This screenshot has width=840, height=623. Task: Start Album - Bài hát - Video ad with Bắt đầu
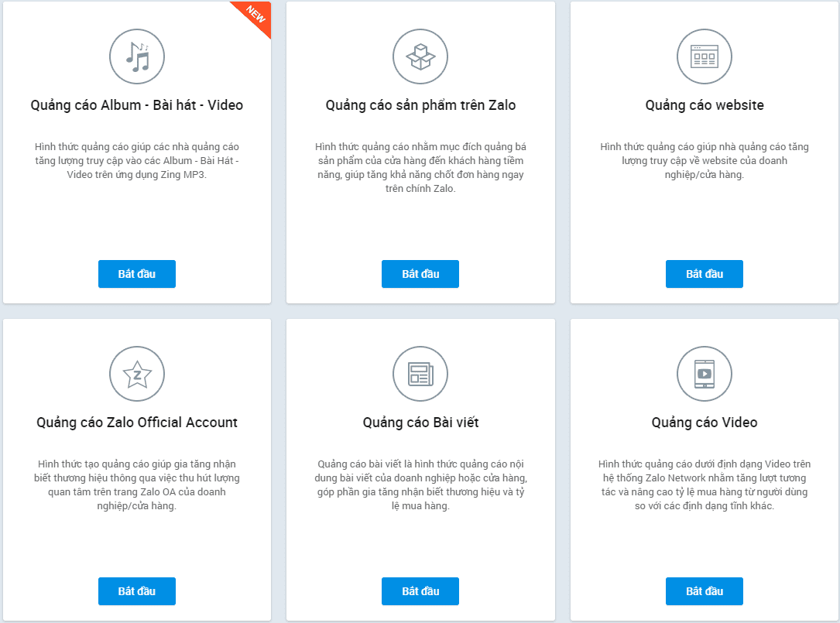click(137, 274)
